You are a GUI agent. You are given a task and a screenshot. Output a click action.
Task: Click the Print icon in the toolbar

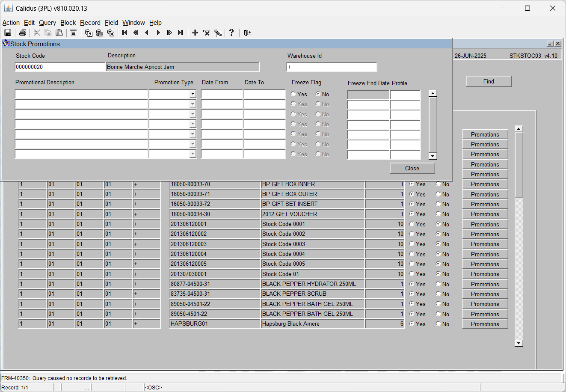[23, 33]
